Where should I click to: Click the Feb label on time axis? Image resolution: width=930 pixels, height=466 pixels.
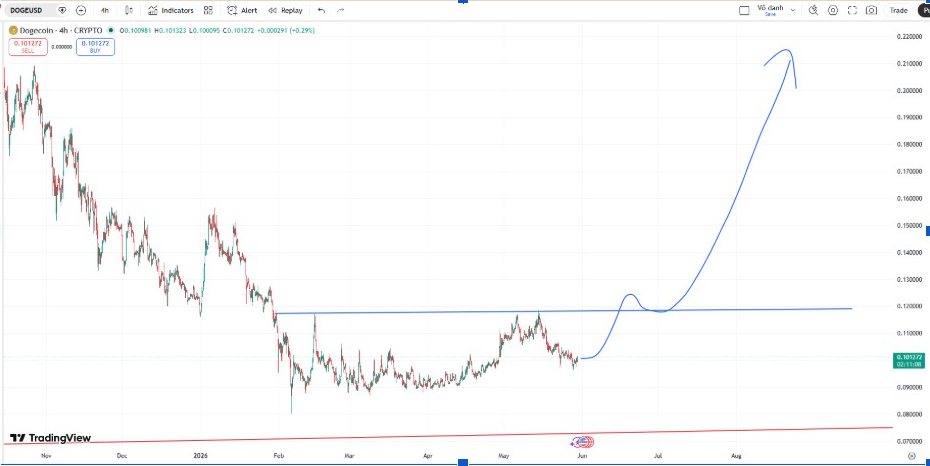pos(277,456)
